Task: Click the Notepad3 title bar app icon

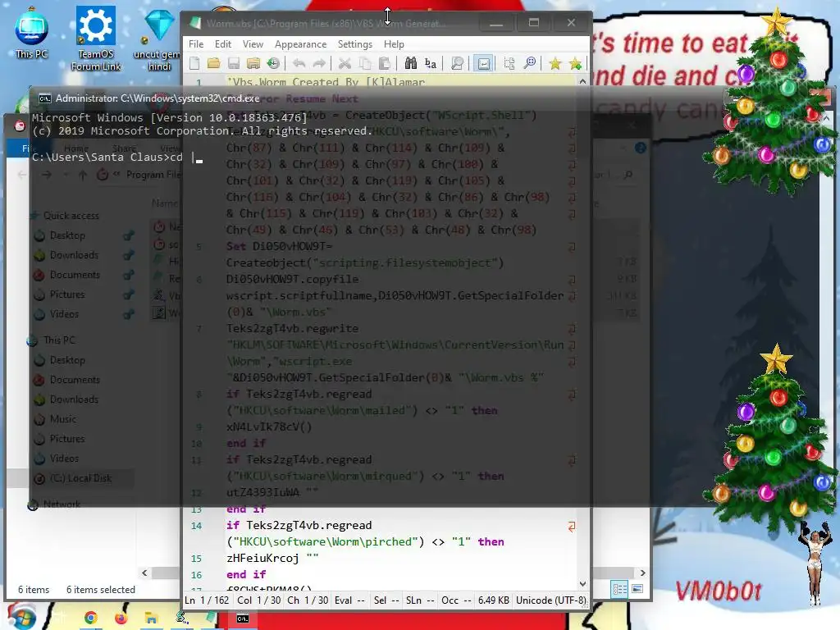Action: pos(195,23)
